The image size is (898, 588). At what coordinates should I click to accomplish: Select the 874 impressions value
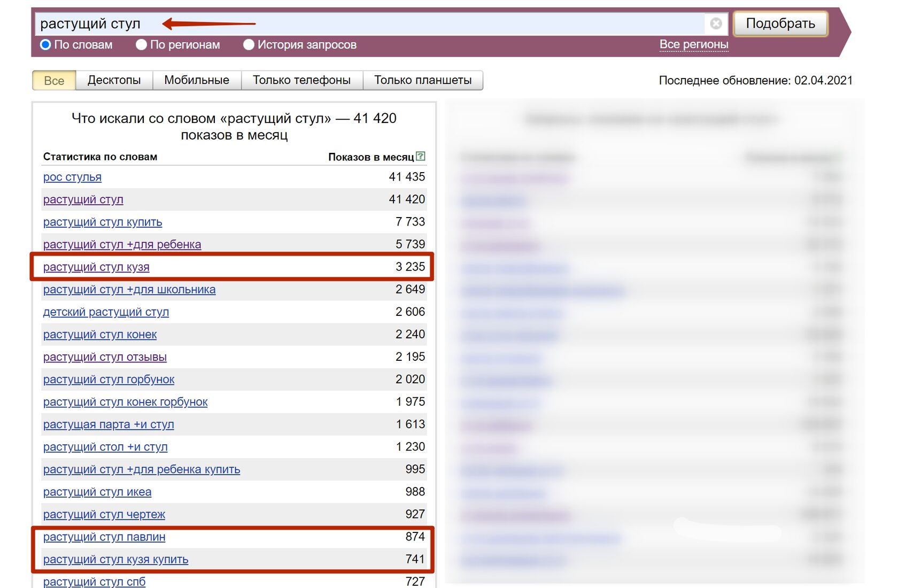[x=415, y=536]
